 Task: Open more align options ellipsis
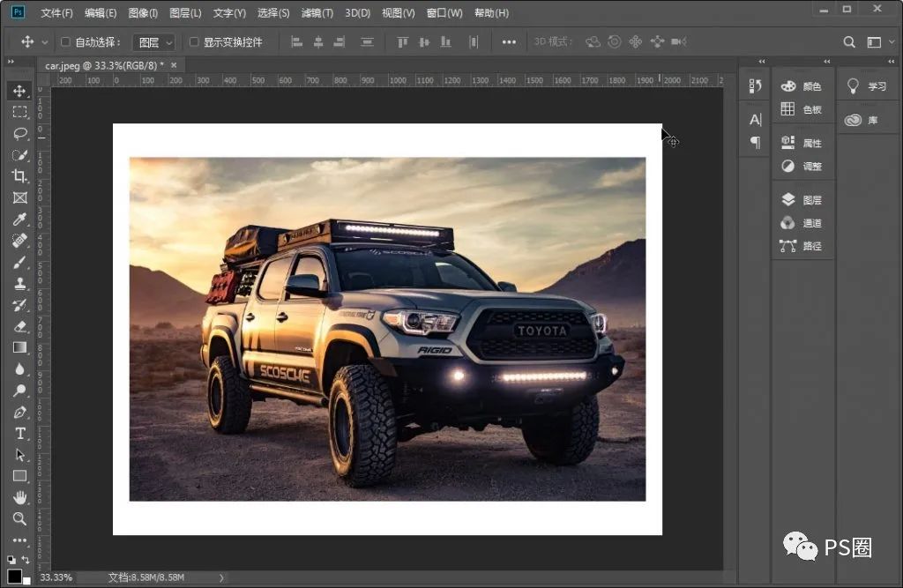pyautogui.click(x=509, y=42)
